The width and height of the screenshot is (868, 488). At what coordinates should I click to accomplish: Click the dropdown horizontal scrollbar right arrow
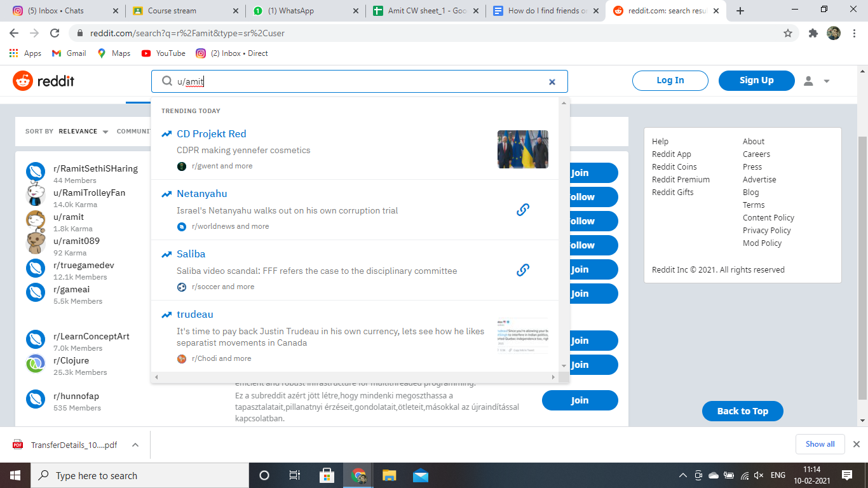(553, 377)
